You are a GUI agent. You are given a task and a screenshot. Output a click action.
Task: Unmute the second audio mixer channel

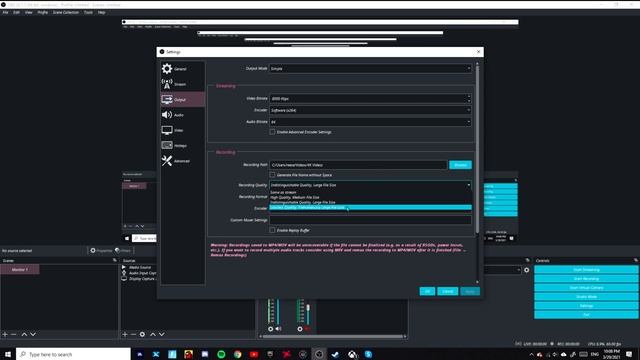coord(307,329)
